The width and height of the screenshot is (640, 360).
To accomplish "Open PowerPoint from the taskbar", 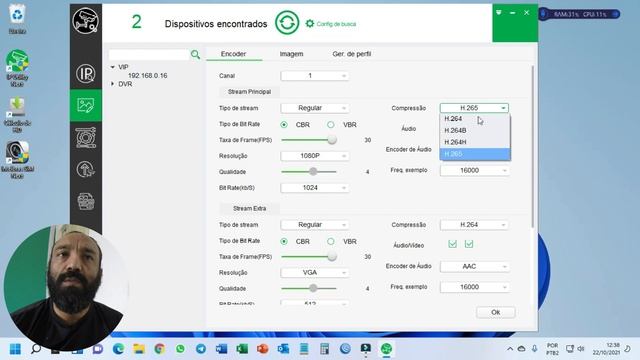I will coord(262,349).
